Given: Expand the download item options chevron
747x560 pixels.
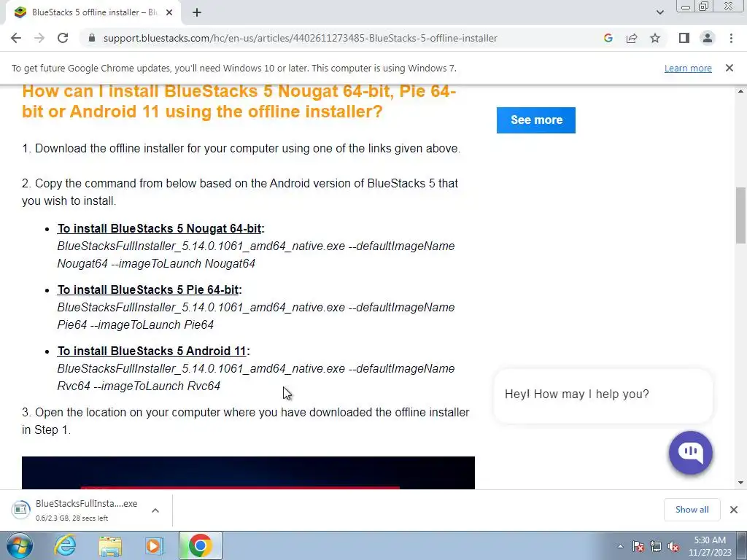Looking at the screenshot, I should (155, 510).
